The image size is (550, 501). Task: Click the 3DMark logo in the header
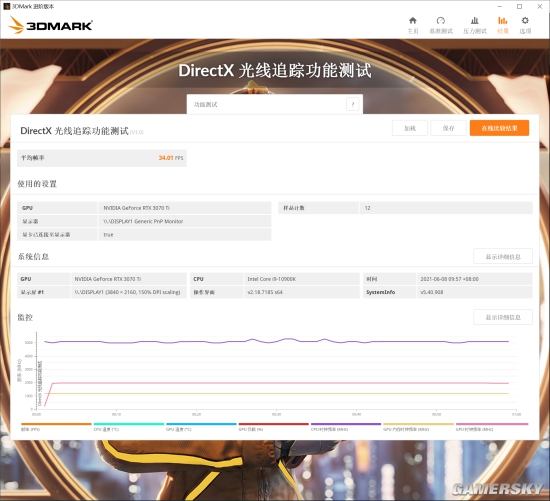[51, 25]
